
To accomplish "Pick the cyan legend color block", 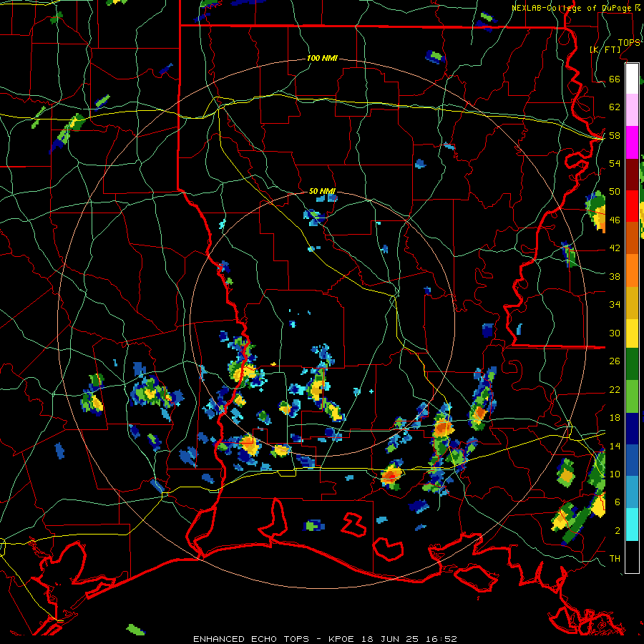I will (x=632, y=525).
